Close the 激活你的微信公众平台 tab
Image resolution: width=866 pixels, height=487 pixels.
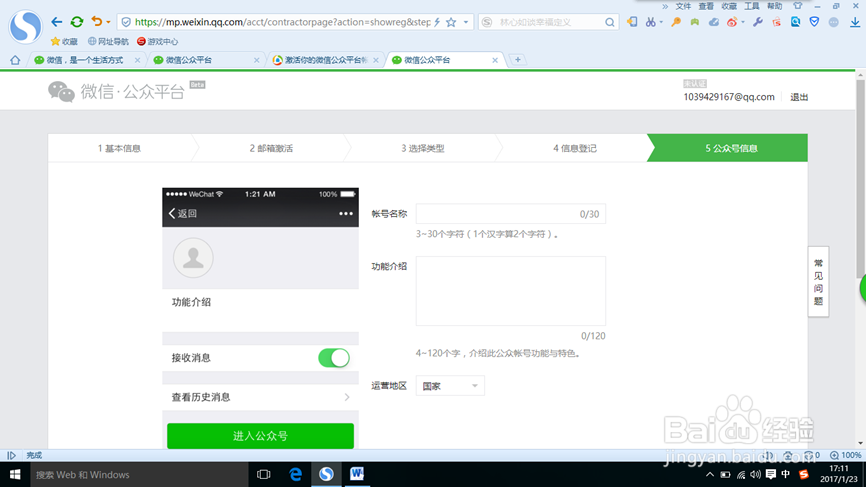click(x=376, y=60)
